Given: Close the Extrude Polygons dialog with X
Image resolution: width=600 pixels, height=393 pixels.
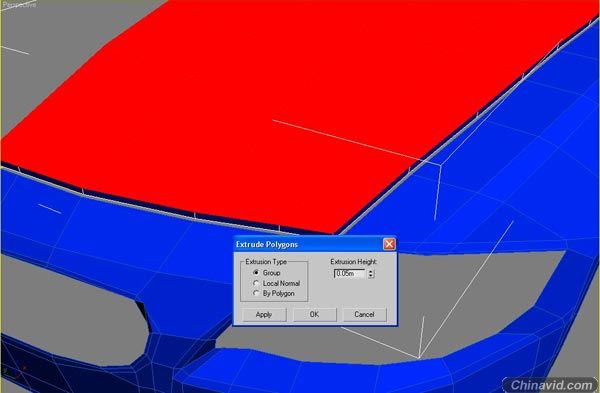Looking at the screenshot, I should [389, 244].
